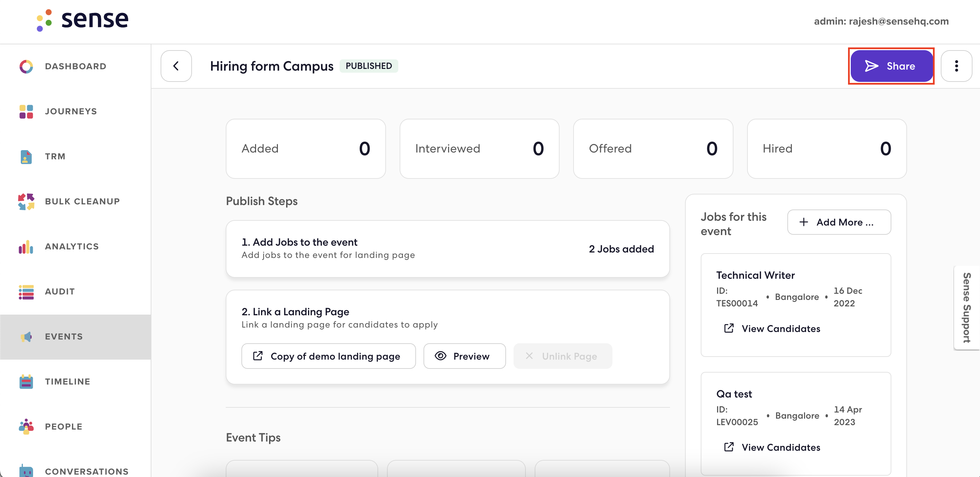Click the Analytics bar chart icon
Viewport: 980px width, 477px height.
26,247
